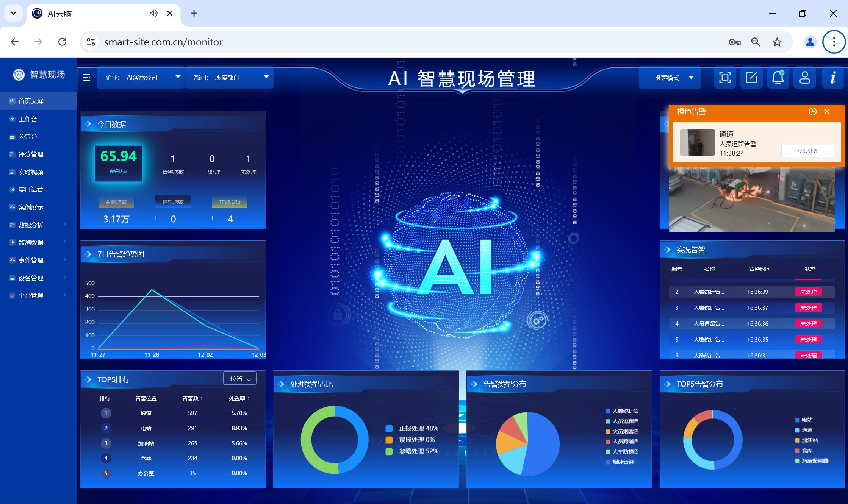Viewport: 848px width, 504px height.
Task: Expand the 监测数据 sidebar menu
Action: click(38, 242)
